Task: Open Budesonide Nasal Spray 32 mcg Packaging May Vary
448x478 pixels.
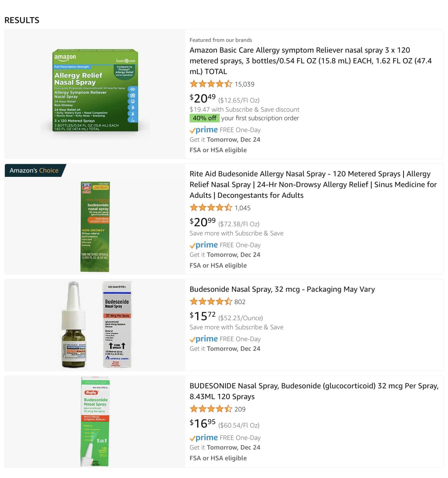Action: tap(282, 289)
